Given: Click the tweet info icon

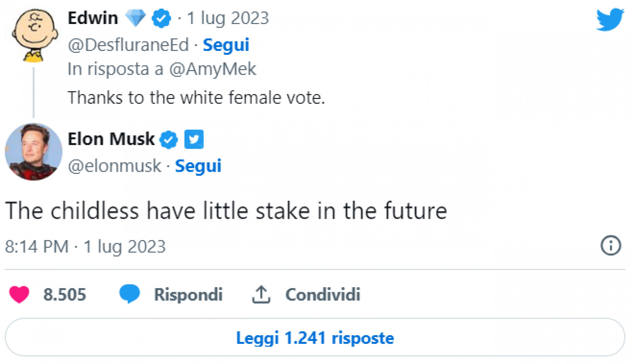Looking at the screenshot, I should (x=610, y=246).
